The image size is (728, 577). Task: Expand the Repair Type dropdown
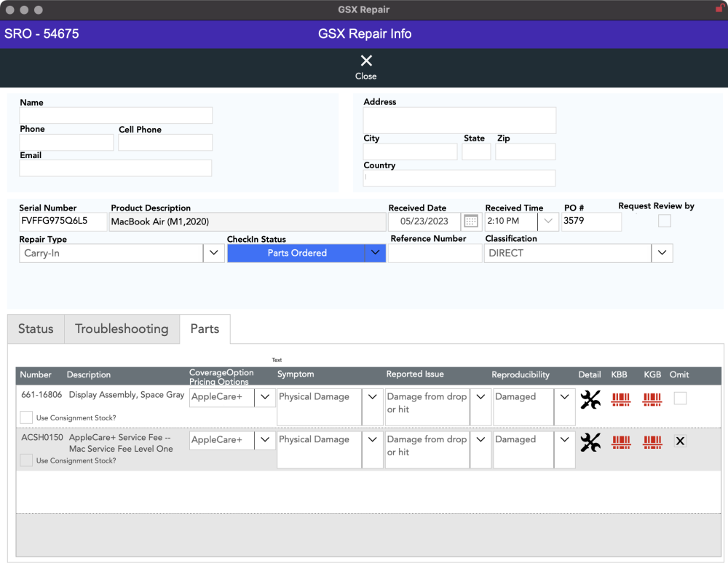(x=213, y=253)
